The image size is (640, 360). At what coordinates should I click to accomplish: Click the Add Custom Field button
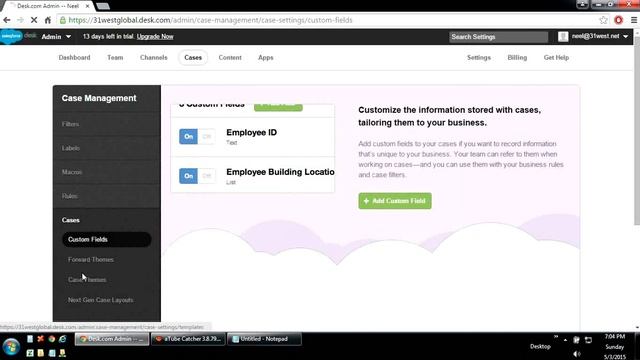(x=395, y=201)
